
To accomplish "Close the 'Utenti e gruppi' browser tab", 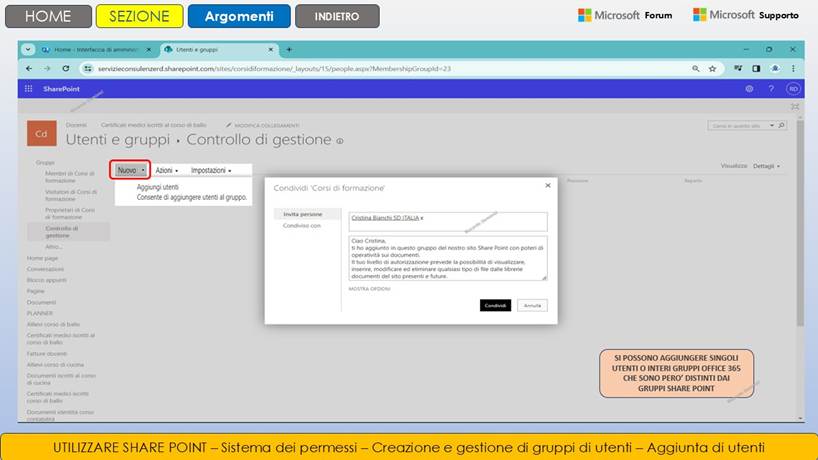I will coord(271,50).
